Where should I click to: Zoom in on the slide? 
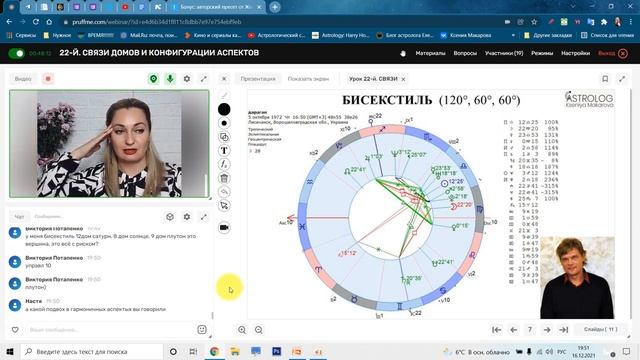pyautogui.click(x=242, y=329)
